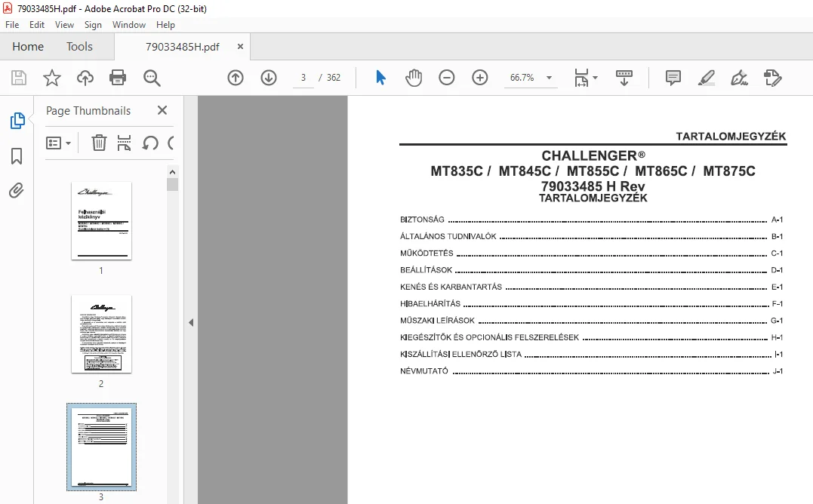This screenshot has height=504, width=813.
Task: Click KIEGÉSZÍTŐK ÉS OPCIONÁLIS FELSZERELÉSEK entry
Action: click(x=591, y=337)
